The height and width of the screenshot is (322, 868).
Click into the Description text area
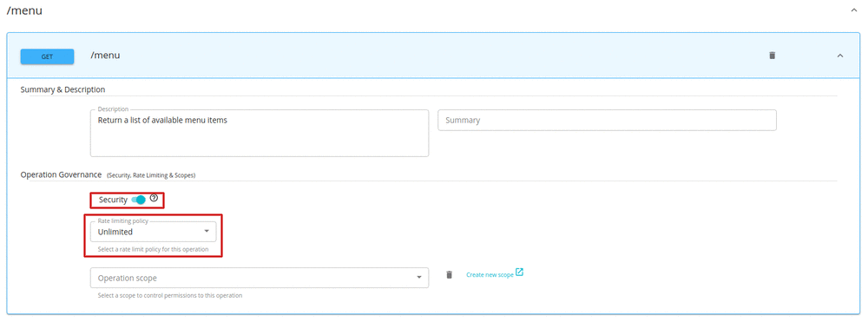pos(260,133)
